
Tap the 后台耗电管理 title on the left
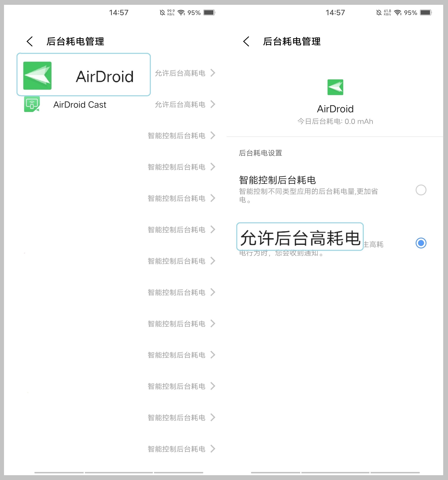point(75,41)
